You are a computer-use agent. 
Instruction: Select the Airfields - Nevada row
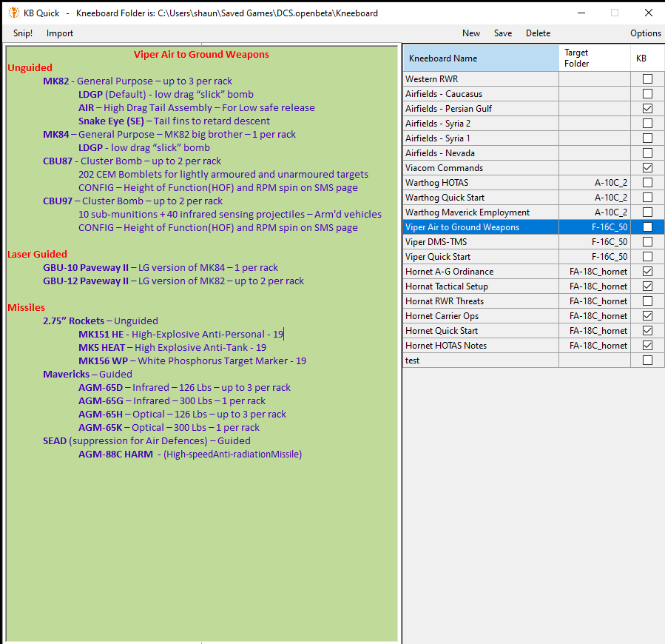tap(481, 153)
